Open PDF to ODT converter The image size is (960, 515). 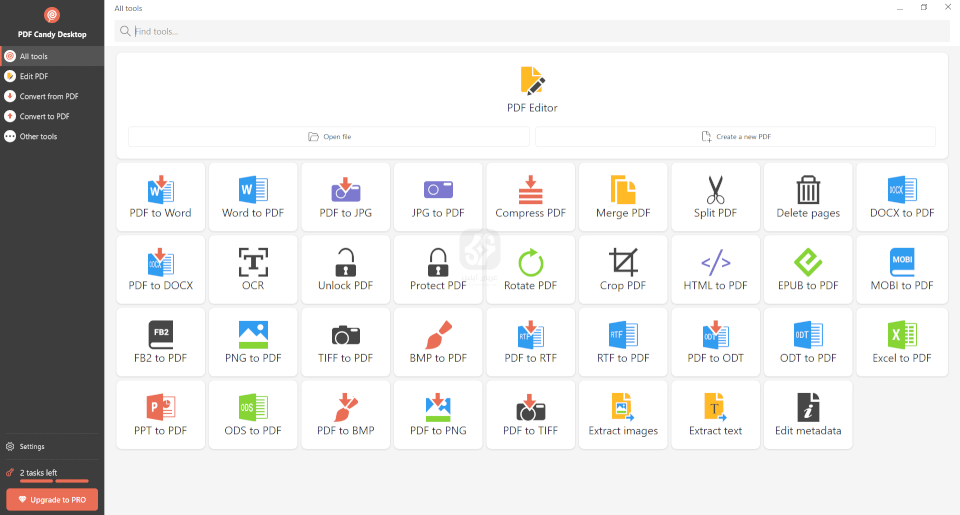coord(715,342)
